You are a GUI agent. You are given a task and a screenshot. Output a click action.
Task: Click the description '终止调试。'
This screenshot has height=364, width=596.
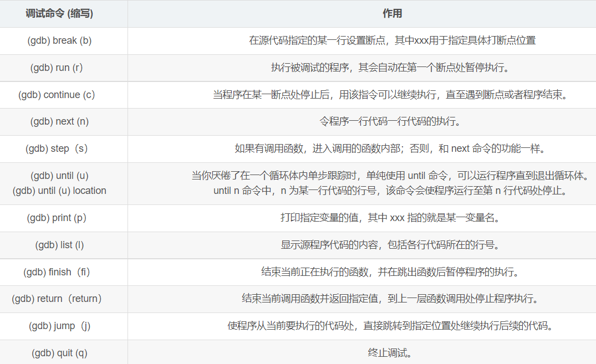(x=390, y=353)
